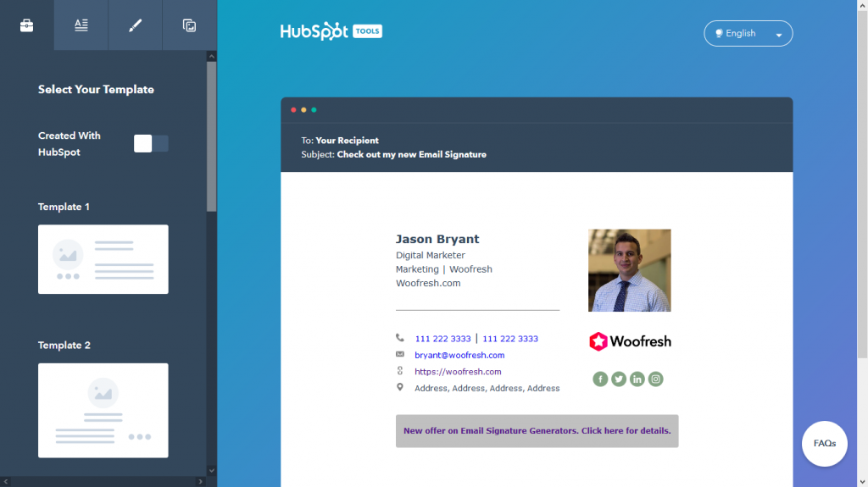This screenshot has width=868, height=487.
Task: Open the FAQs button
Action: coord(824,443)
